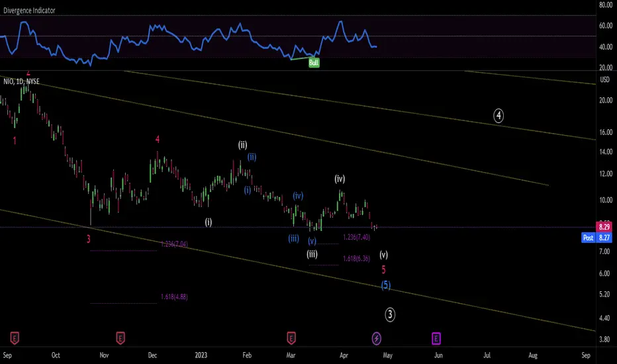The height and width of the screenshot is (364, 617).
Task: Open the purple upcoming earnings marker near June
Action: pos(436,338)
